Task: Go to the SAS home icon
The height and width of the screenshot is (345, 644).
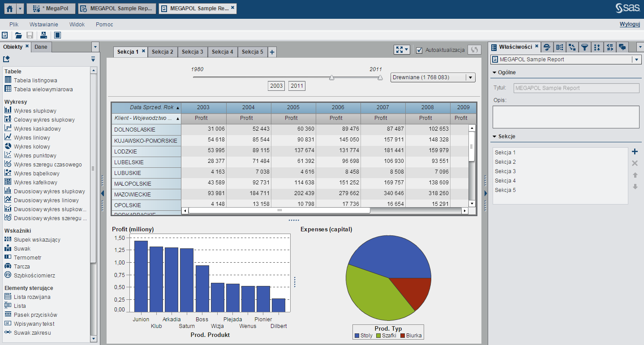Action: 9,9
